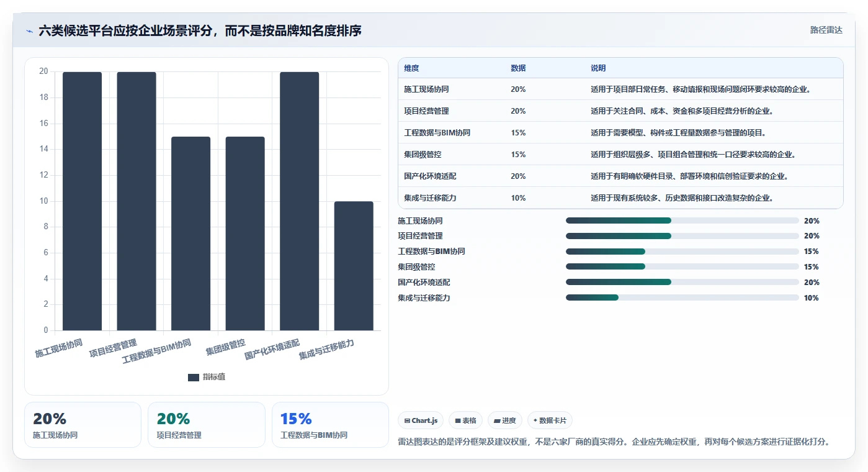Click the 集成与迁移能力 progress bar
Screen dimensions: 868x472
(x=682, y=297)
